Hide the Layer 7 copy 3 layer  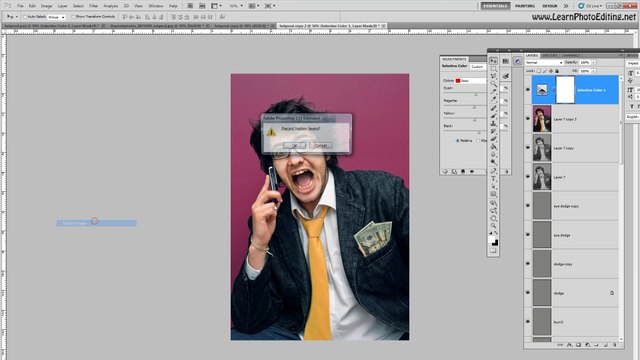[x=528, y=119]
